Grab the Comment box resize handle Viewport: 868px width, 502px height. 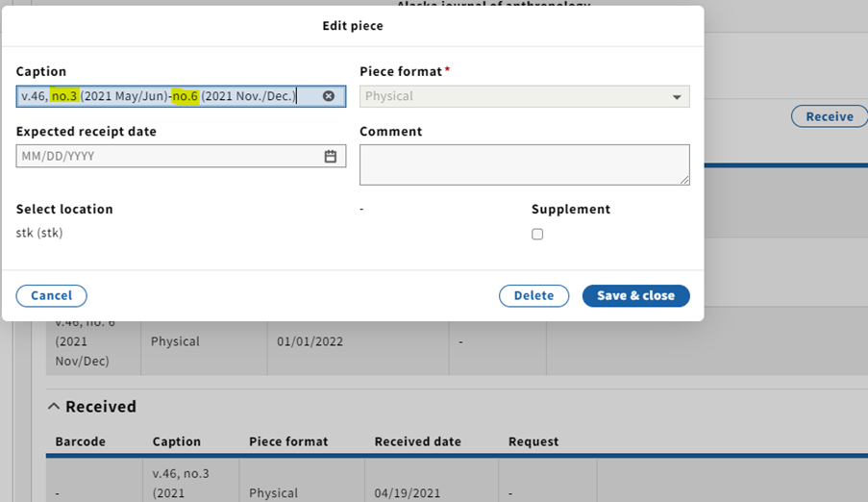(684, 180)
